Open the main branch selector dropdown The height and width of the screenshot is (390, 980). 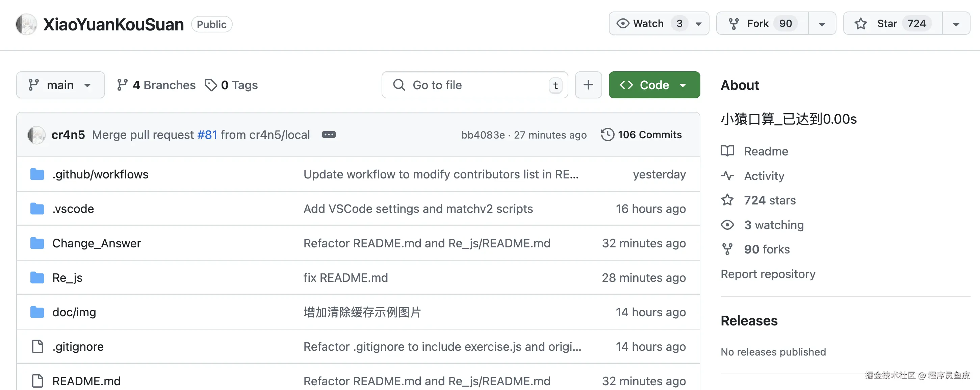click(x=60, y=85)
